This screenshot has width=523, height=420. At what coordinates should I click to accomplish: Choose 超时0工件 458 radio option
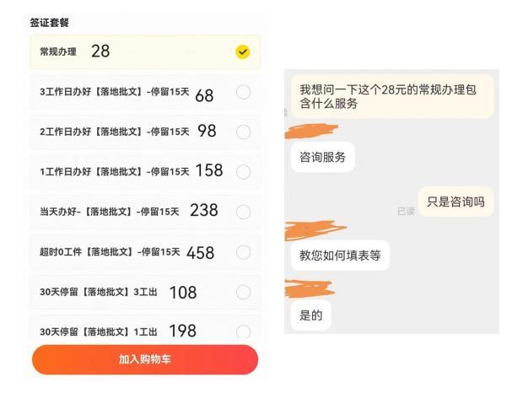[x=243, y=252]
